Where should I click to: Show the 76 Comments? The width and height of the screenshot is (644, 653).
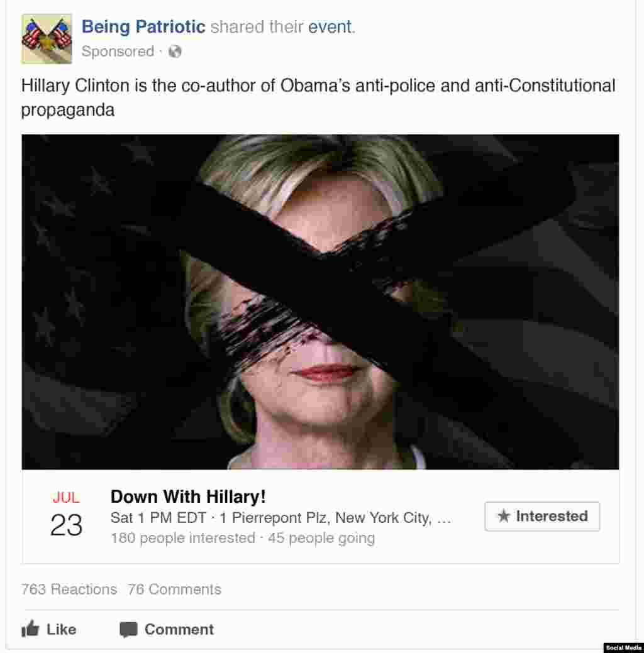pyautogui.click(x=175, y=590)
